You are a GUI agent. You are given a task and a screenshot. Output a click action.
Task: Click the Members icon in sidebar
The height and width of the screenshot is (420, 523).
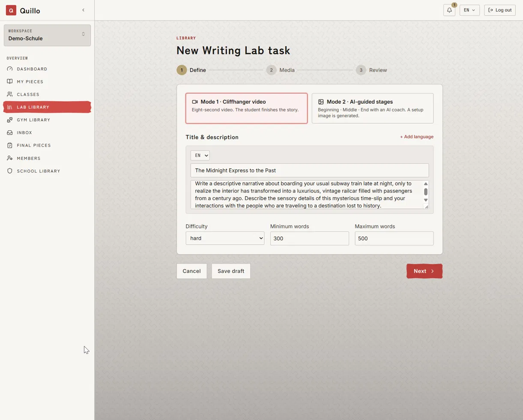(10, 158)
